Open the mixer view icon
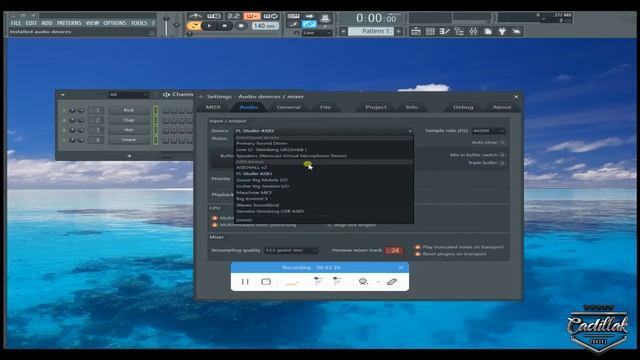 pyautogui.click(x=473, y=31)
